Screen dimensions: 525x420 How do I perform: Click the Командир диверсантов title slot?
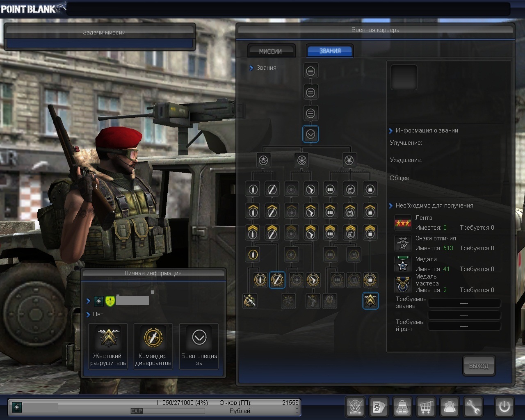click(153, 346)
